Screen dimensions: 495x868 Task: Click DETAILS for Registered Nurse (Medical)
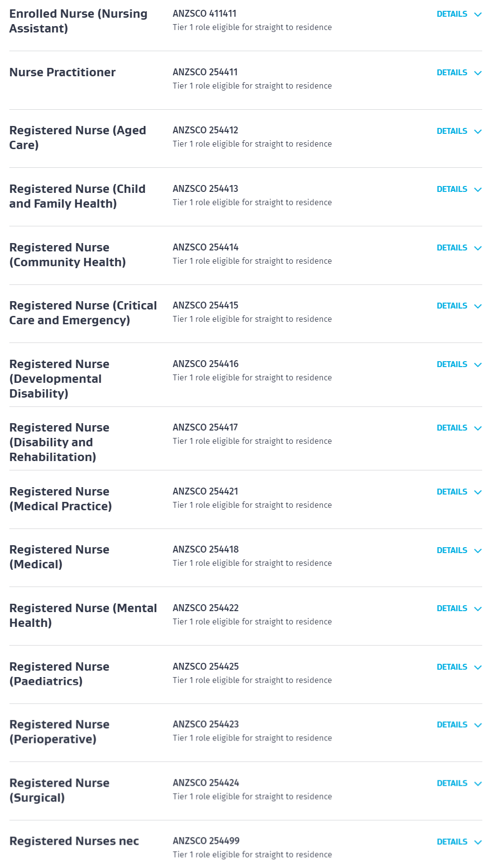tap(452, 550)
